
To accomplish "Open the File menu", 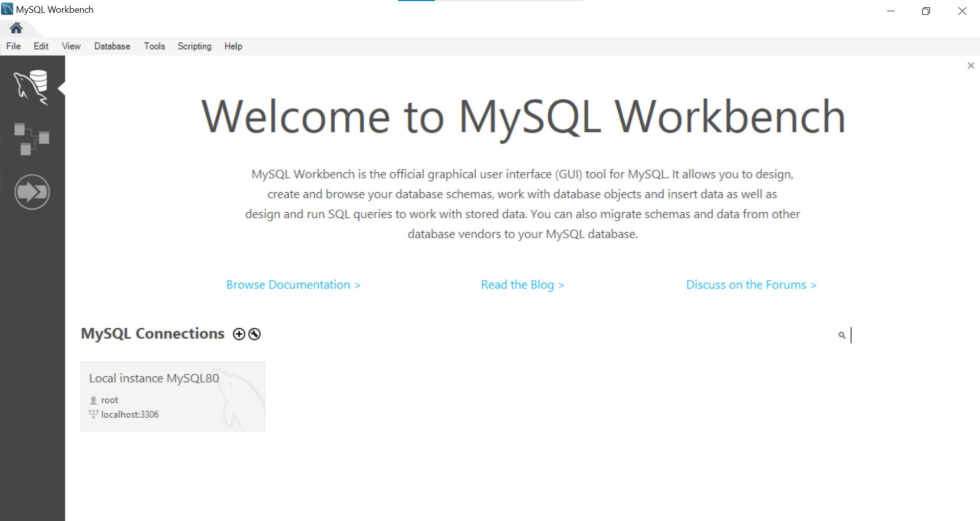I will (13, 46).
